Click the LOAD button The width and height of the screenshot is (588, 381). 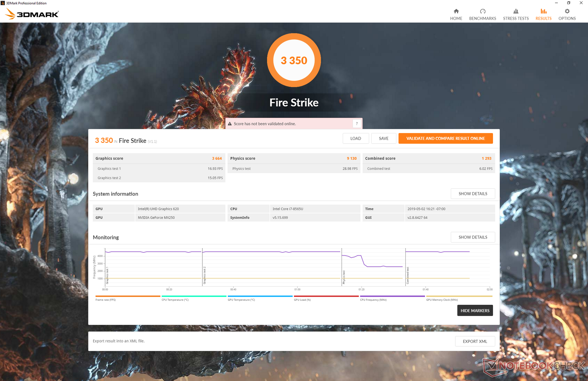pyautogui.click(x=356, y=138)
